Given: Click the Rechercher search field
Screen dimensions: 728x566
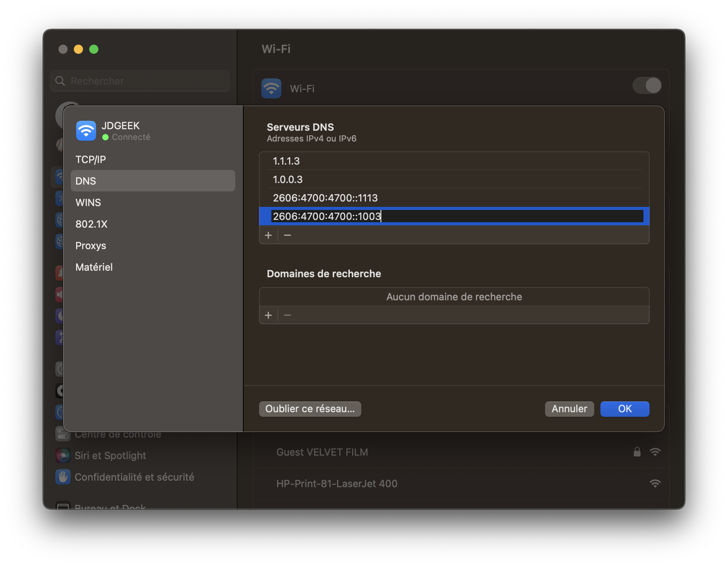Looking at the screenshot, I should pyautogui.click(x=140, y=81).
